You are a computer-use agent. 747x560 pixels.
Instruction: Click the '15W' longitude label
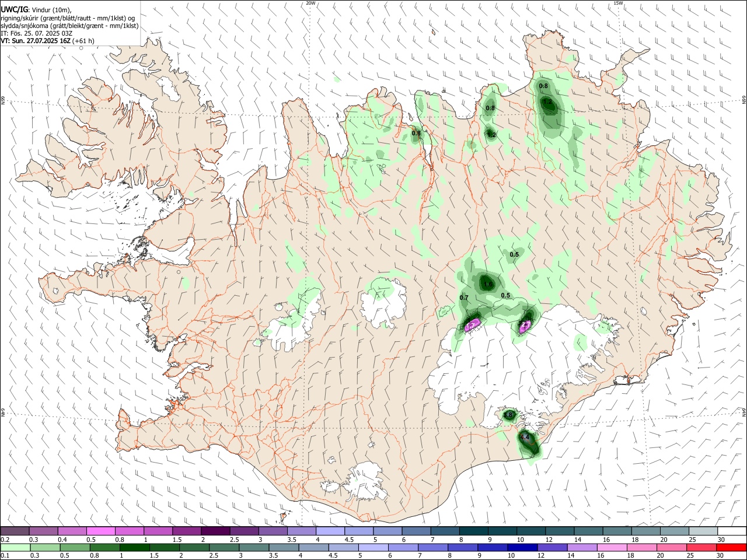(x=618, y=3)
